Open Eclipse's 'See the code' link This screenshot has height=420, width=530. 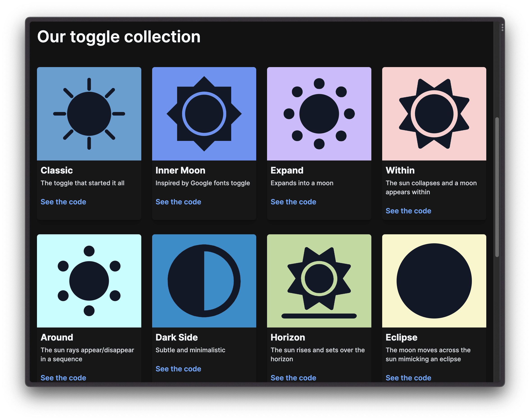(408, 378)
